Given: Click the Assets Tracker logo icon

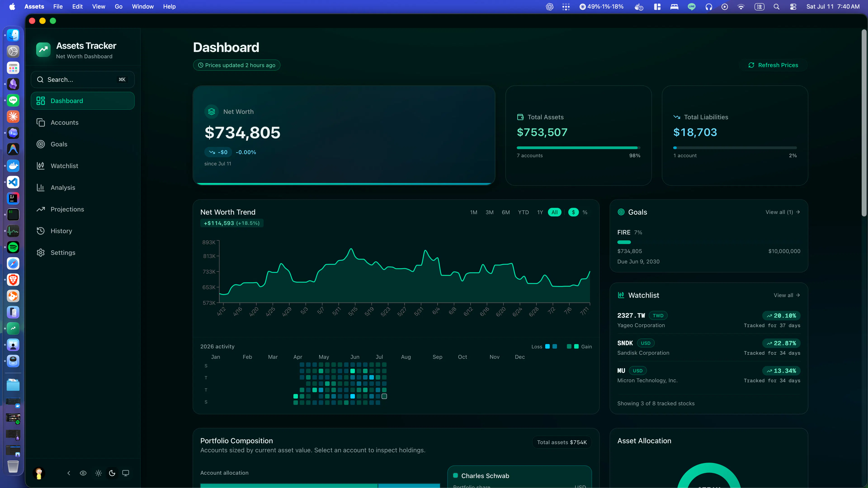Looking at the screenshot, I should (43, 50).
